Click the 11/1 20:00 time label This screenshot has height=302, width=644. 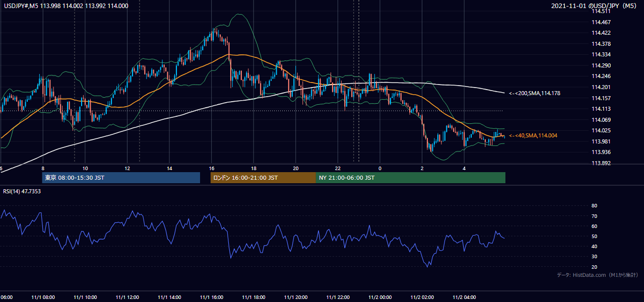tap(296, 297)
